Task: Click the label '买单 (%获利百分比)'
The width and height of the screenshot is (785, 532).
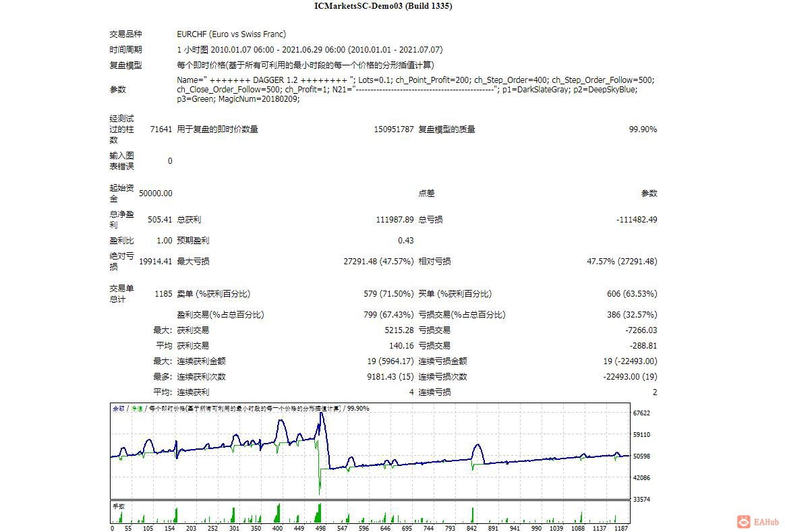Action: [455, 294]
